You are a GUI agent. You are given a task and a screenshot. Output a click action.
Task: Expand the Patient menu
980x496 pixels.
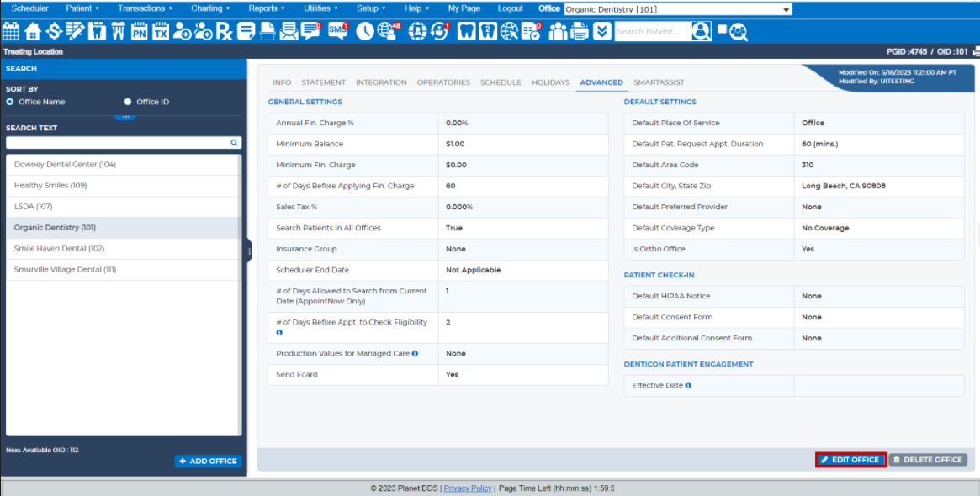[x=82, y=8]
